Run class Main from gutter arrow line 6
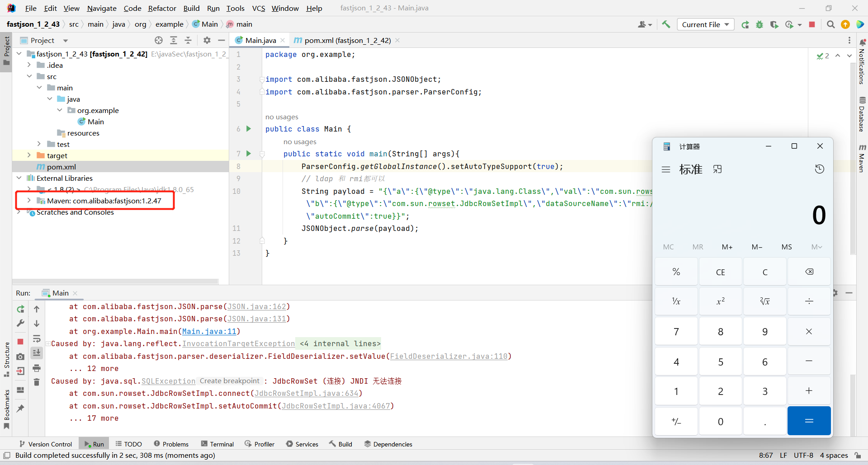The width and height of the screenshot is (868, 465). click(248, 129)
